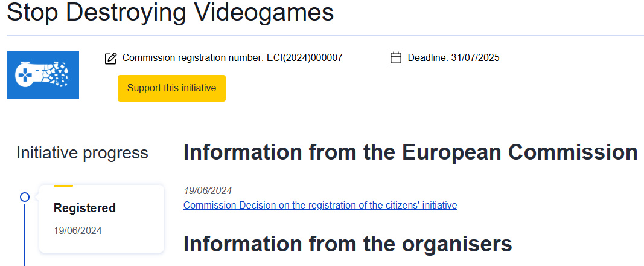Click the Information from the organisers heading

pos(347,244)
